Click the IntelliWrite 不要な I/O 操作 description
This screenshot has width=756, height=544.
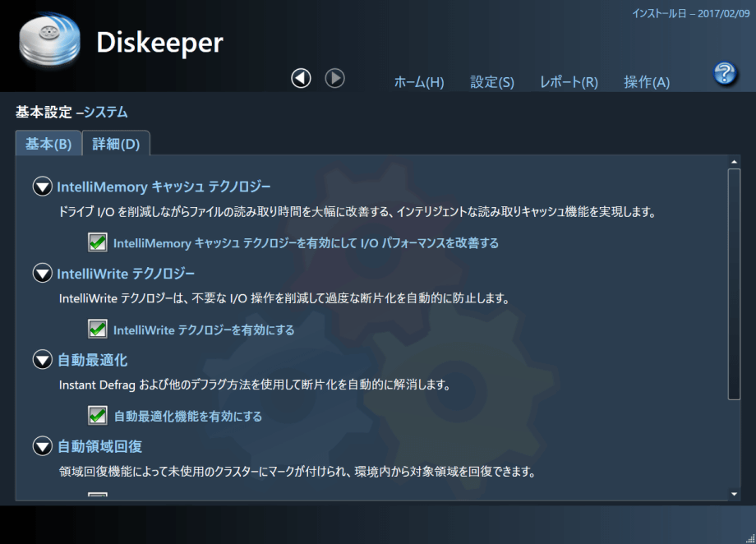click(x=284, y=298)
